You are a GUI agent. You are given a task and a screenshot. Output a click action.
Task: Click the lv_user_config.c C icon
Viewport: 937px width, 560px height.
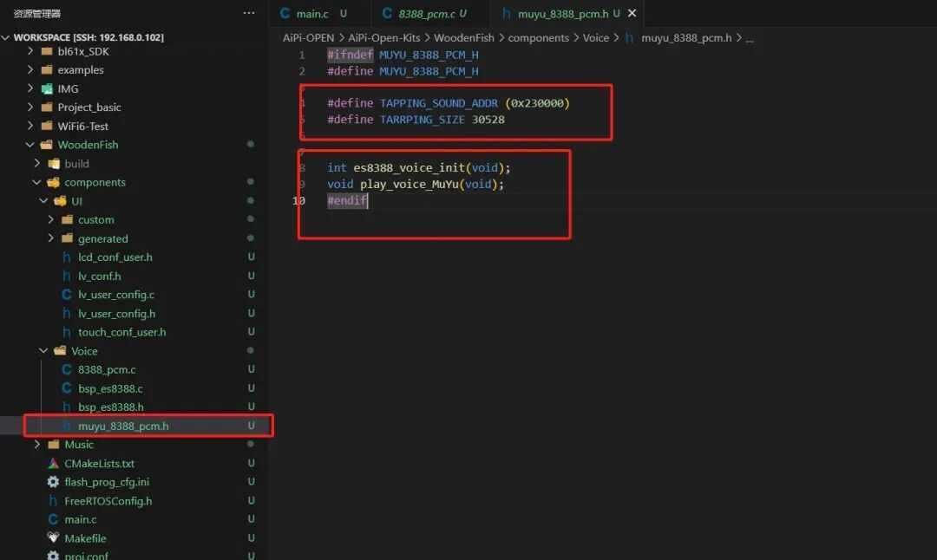coord(67,295)
